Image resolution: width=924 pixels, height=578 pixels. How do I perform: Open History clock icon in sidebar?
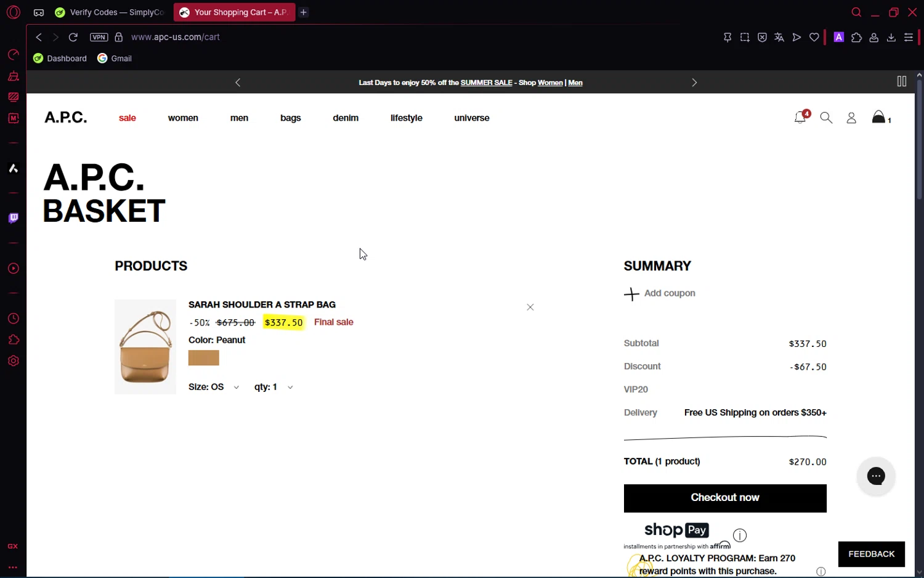pos(13,319)
